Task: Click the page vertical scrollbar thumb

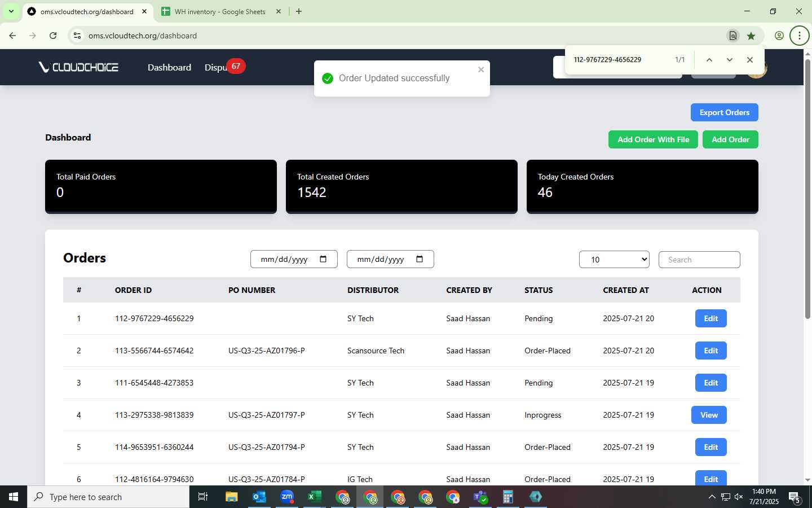Action: 807,189
